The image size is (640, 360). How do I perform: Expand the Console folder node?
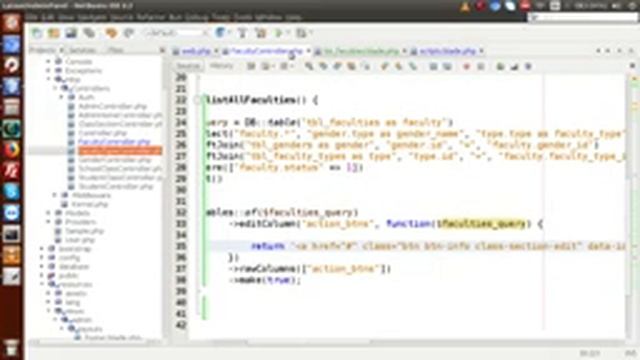click(49, 61)
